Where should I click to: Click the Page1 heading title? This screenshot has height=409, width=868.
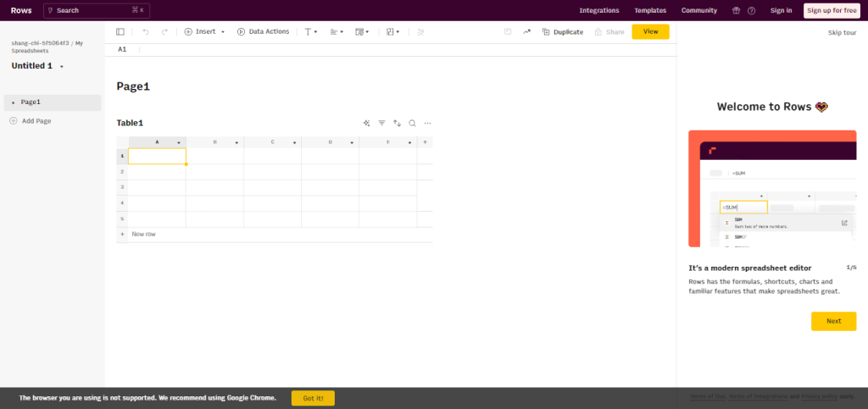[x=133, y=86]
